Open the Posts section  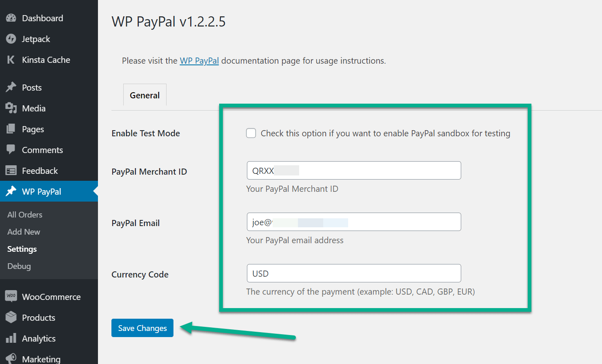pos(31,87)
